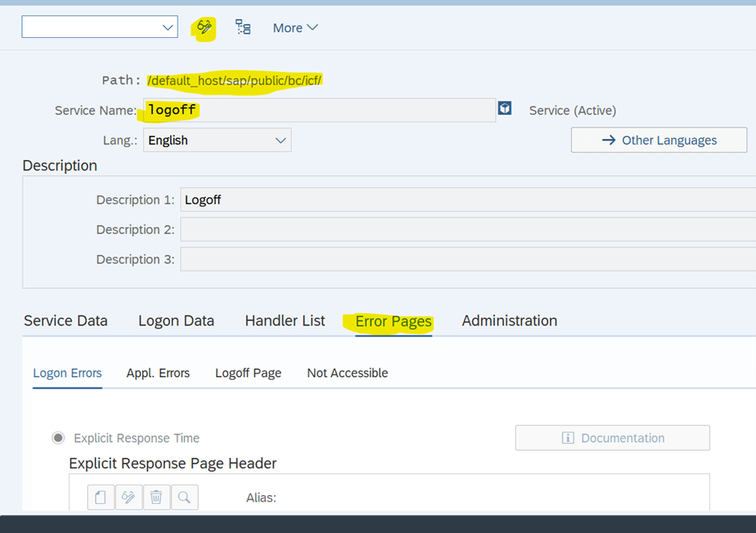Screen dimensions: 756x533
Task: Expand the More menu
Action: (x=295, y=28)
